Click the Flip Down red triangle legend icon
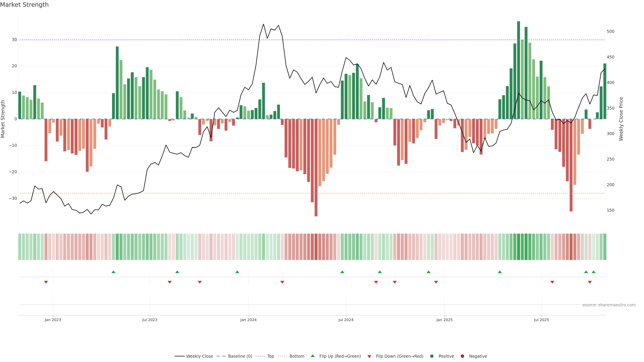 point(369,356)
